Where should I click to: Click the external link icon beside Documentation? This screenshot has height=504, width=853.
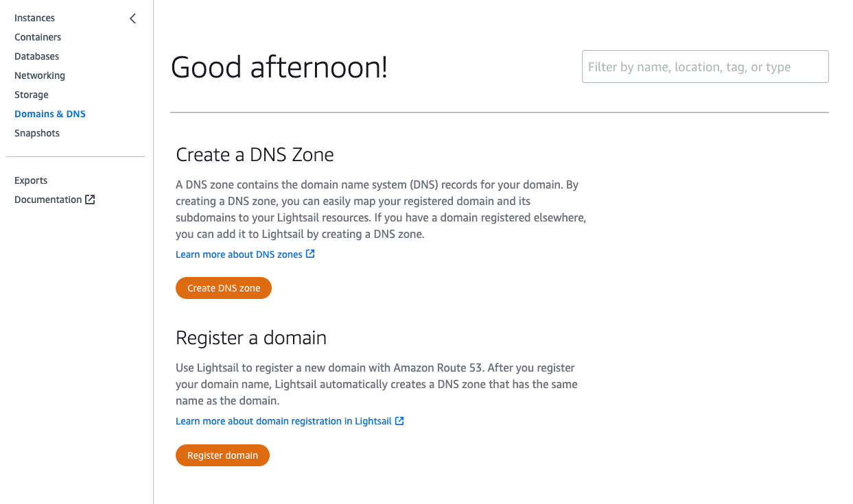90,200
